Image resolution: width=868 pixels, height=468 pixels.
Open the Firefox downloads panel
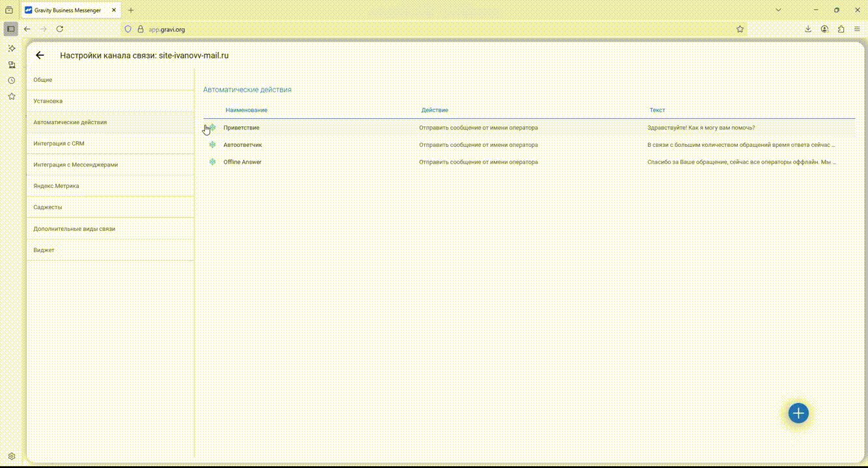tap(807, 29)
